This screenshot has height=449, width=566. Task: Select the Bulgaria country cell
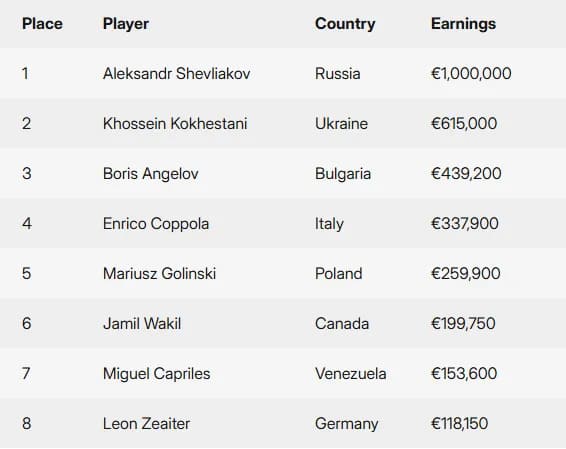tap(343, 174)
